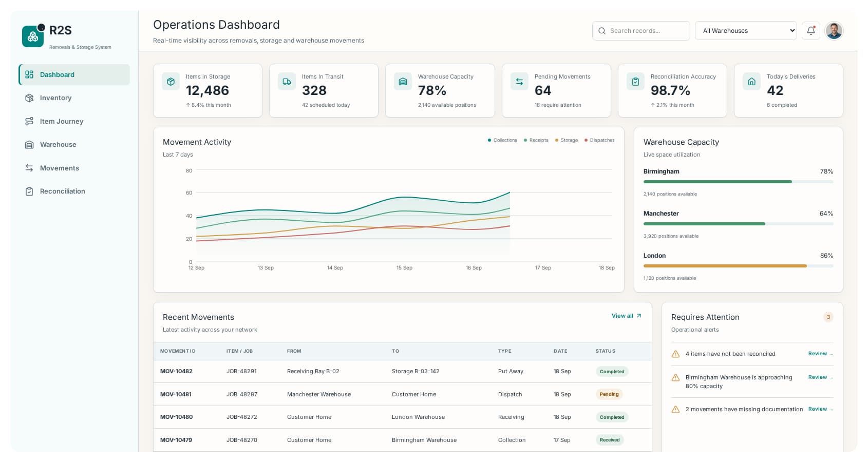
Task: Click Manchester capacity label
Action: click(661, 214)
